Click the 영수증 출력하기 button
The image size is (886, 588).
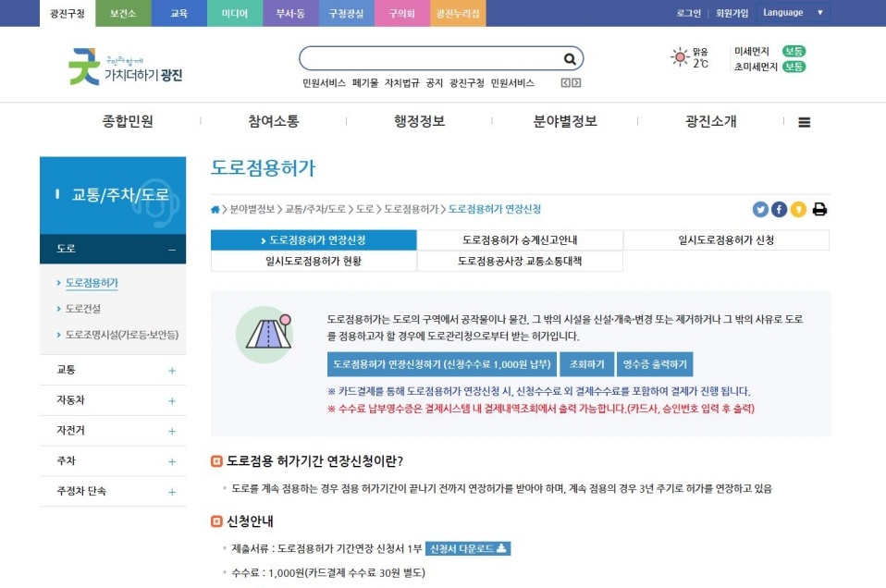pyautogui.click(x=655, y=364)
